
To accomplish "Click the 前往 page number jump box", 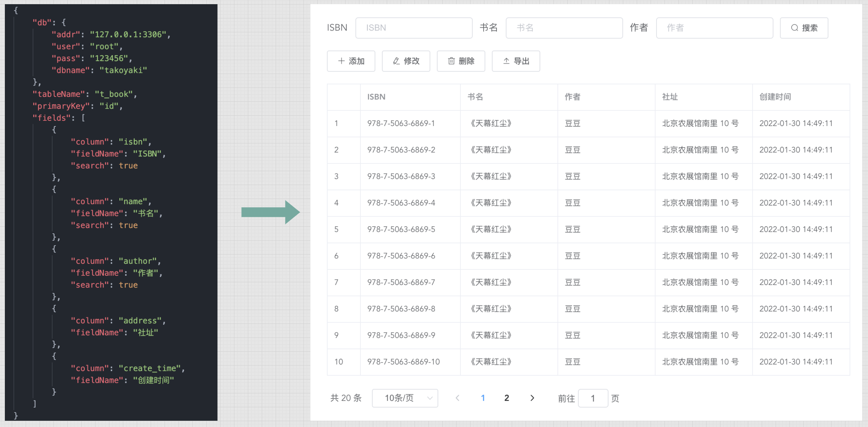I will [593, 398].
